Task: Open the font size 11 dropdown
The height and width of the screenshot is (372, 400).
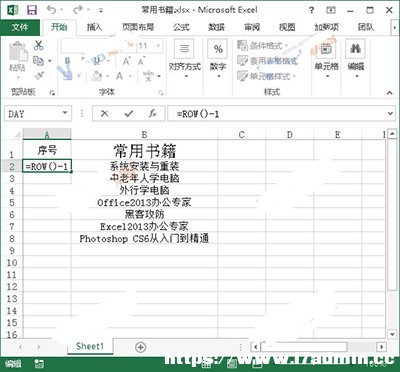Action: pyautogui.click(x=159, y=46)
